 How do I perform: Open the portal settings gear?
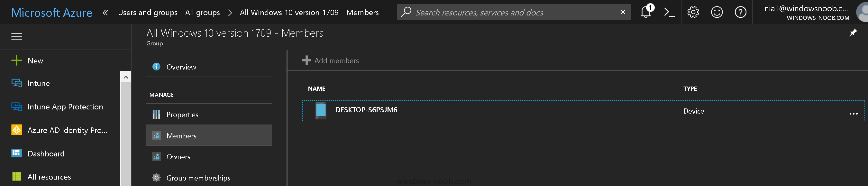coord(693,12)
